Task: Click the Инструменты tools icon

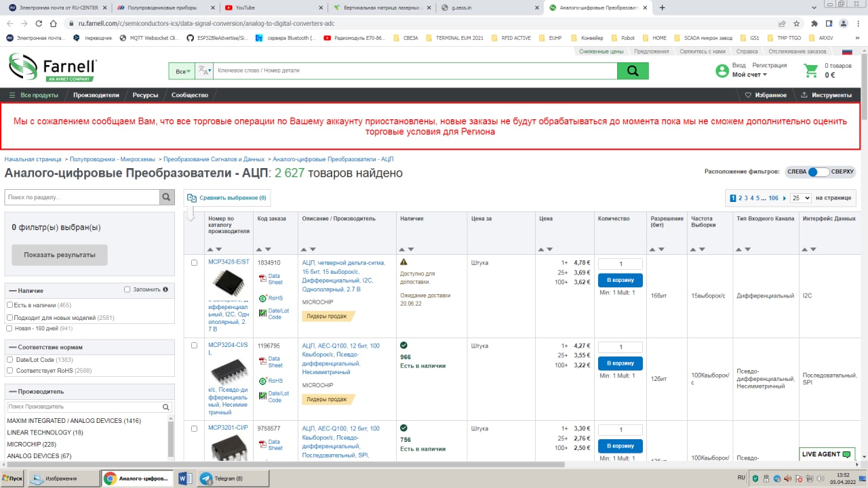Action: click(804, 95)
